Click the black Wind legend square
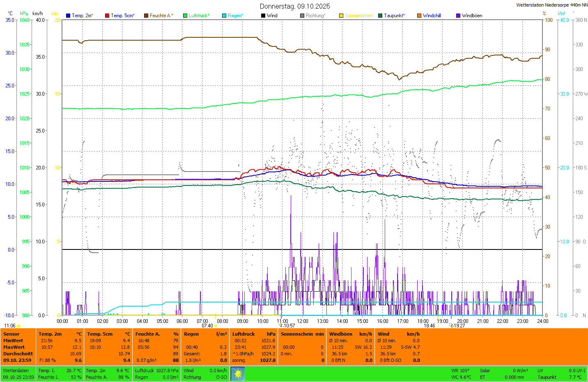The width and height of the screenshot is (588, 382). pos(263,16)
